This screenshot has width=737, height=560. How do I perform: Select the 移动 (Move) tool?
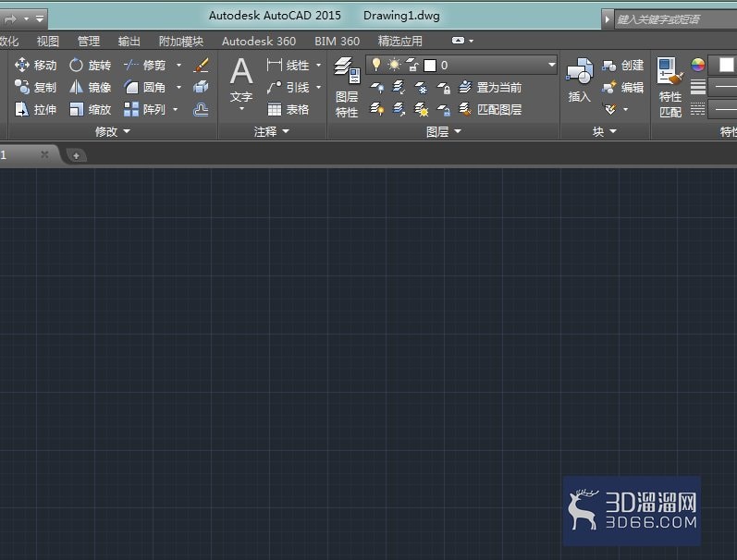point(35,65)
